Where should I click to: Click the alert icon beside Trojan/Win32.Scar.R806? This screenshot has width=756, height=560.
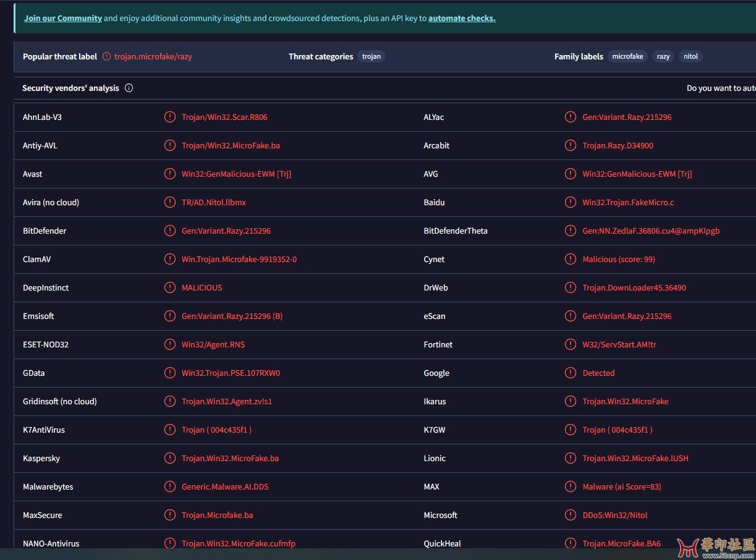pyautogui.click(x=170, y=117)
